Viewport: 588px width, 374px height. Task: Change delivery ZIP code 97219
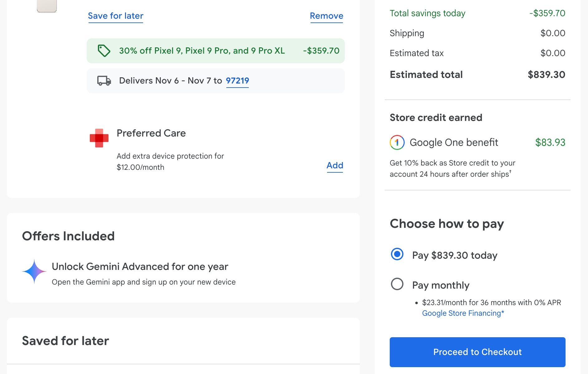[237, 81]
